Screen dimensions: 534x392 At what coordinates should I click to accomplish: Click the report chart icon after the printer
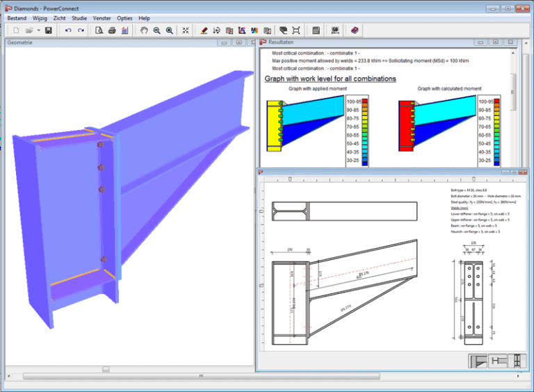pos(124,31)
